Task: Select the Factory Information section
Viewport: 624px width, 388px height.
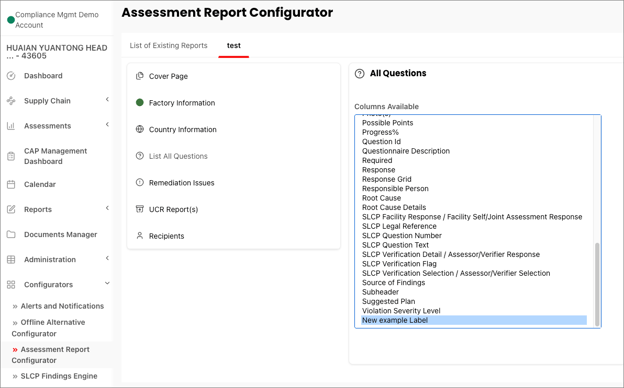Action: [x=182, y=103]
